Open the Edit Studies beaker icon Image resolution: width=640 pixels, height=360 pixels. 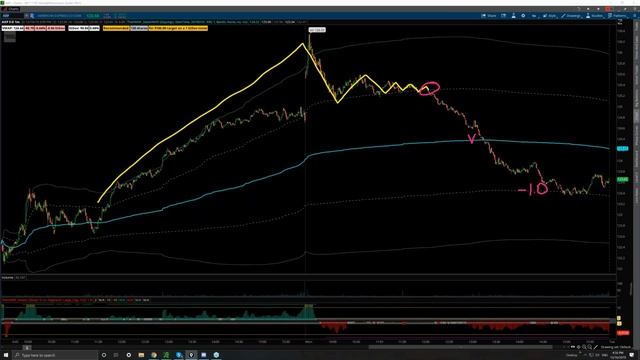(513, 16)
